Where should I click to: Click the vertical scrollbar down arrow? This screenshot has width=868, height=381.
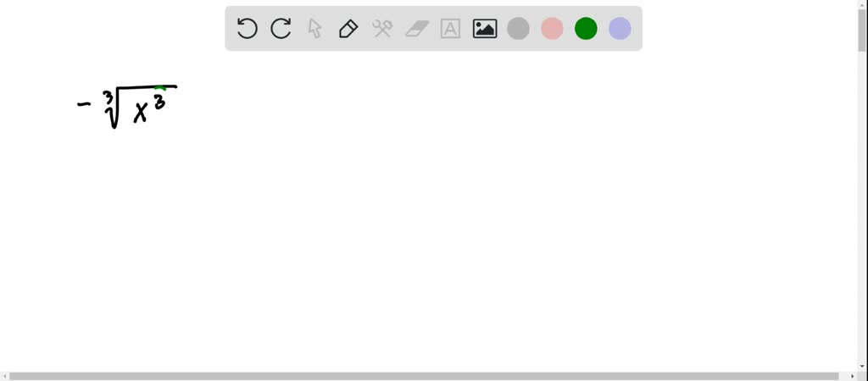862,367
